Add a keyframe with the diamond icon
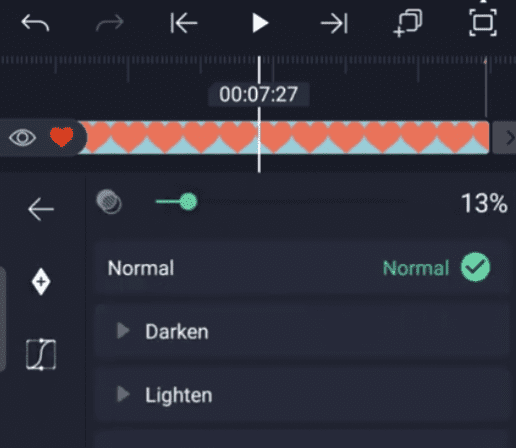The image size is (516, 448). click(41, 282)
